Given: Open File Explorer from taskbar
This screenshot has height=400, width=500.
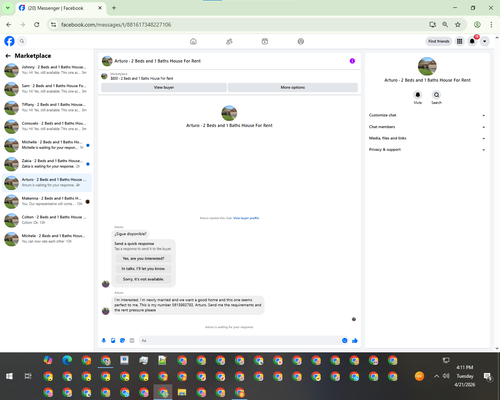Looking at the screenshot, I should coord(182,392).
